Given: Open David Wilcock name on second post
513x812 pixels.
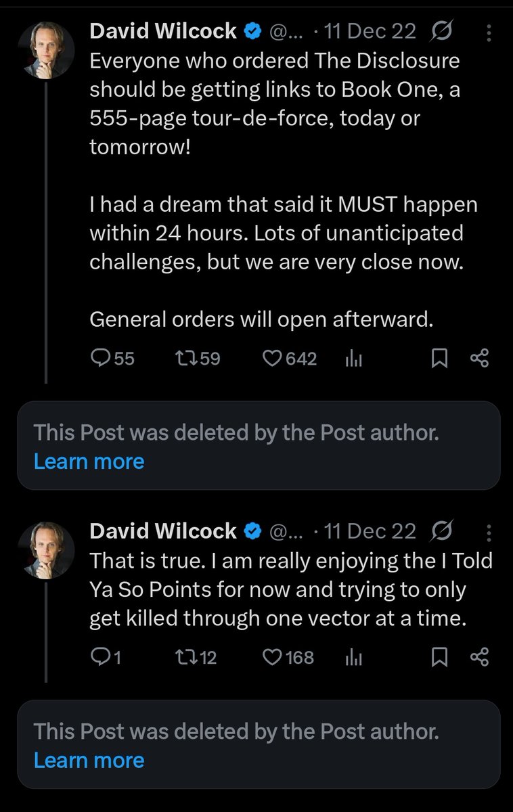Looking at the screenshot, I should click(163, 531).
